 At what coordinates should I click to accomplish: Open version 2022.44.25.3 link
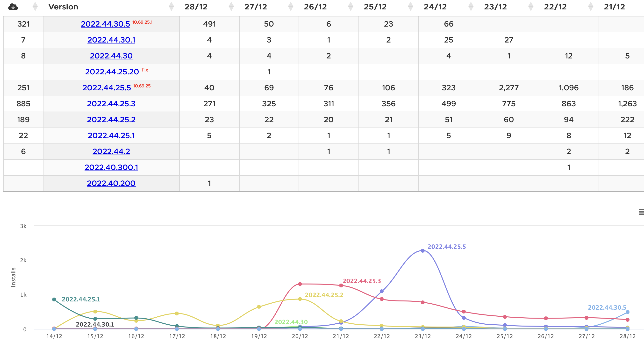[111, 104]
